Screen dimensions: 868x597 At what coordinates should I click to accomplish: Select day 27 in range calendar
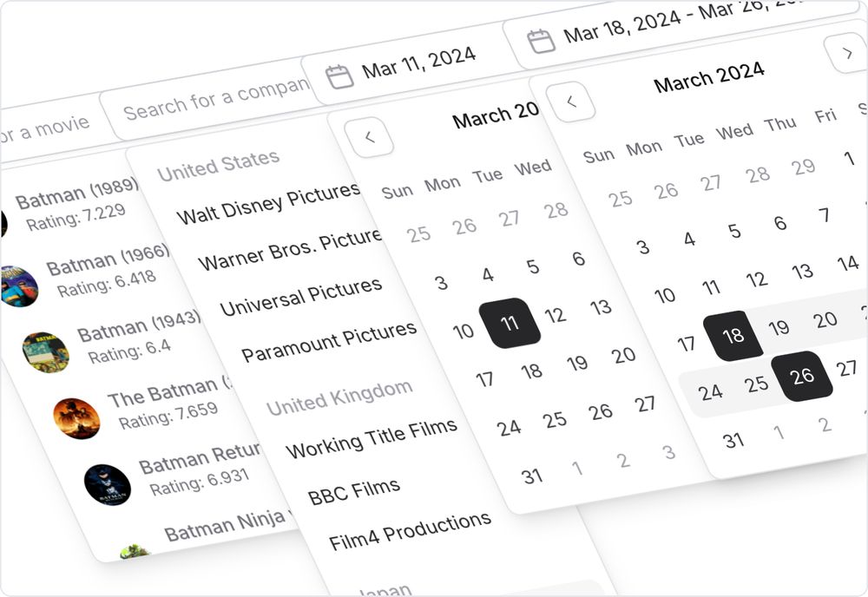pyautogui.click(x=846, y=368)
